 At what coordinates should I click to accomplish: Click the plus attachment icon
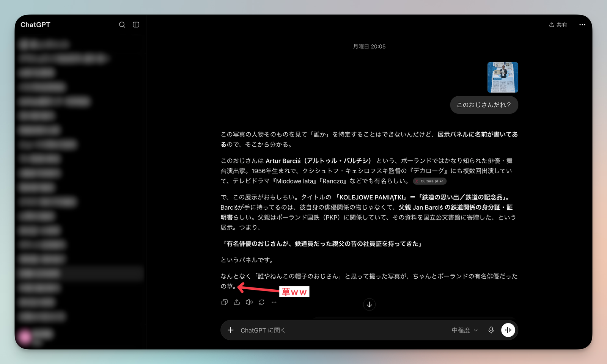(x=231, y=330)
